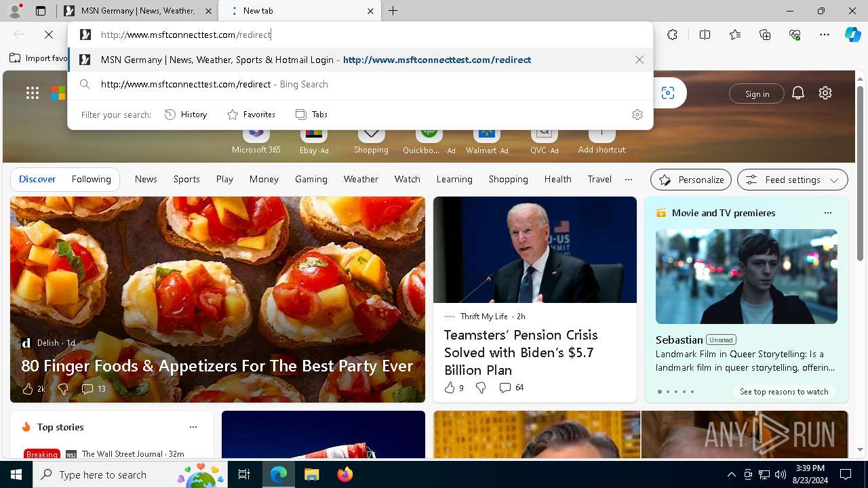Show more feed categories with the ellipsis
Image resolution: width=868 pixels, height=488 pixels.
(x=629, y=180)
